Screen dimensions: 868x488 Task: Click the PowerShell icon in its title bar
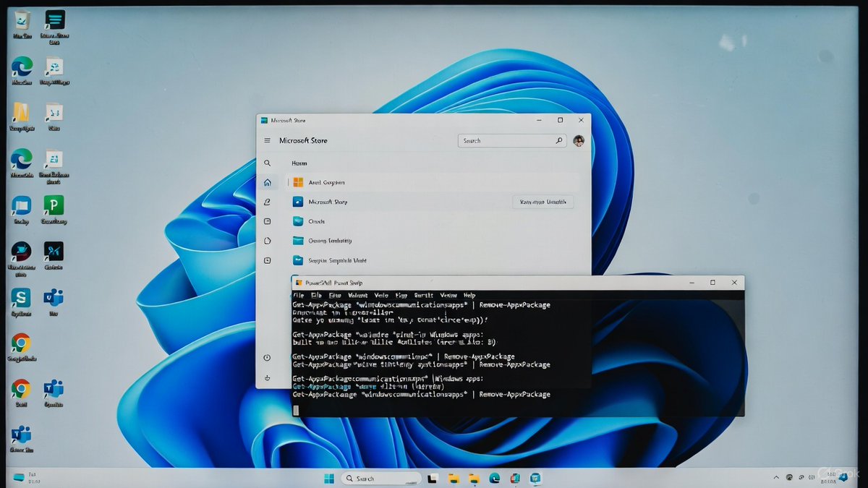tap(299, 283)
